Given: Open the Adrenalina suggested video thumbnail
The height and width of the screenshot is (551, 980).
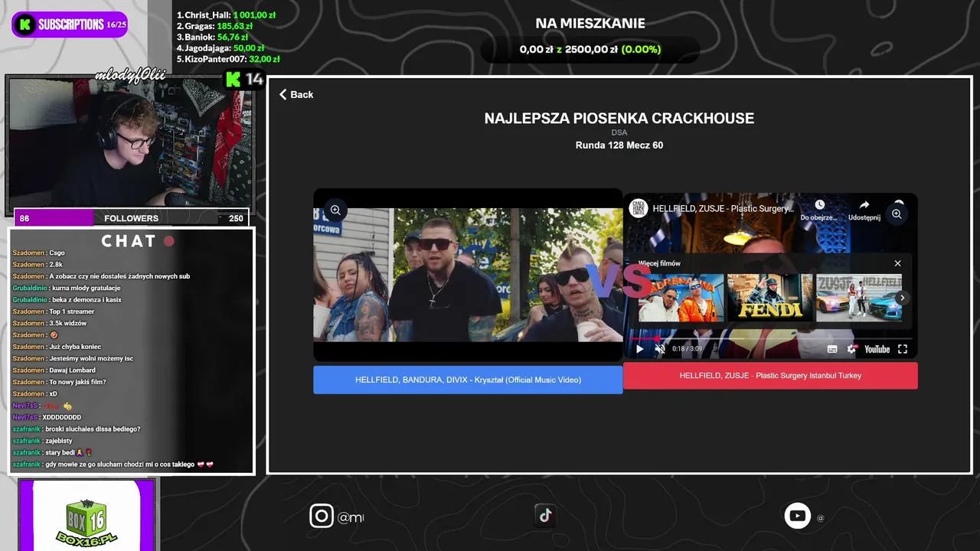Looking at the screenshot, I should point(681,298).
